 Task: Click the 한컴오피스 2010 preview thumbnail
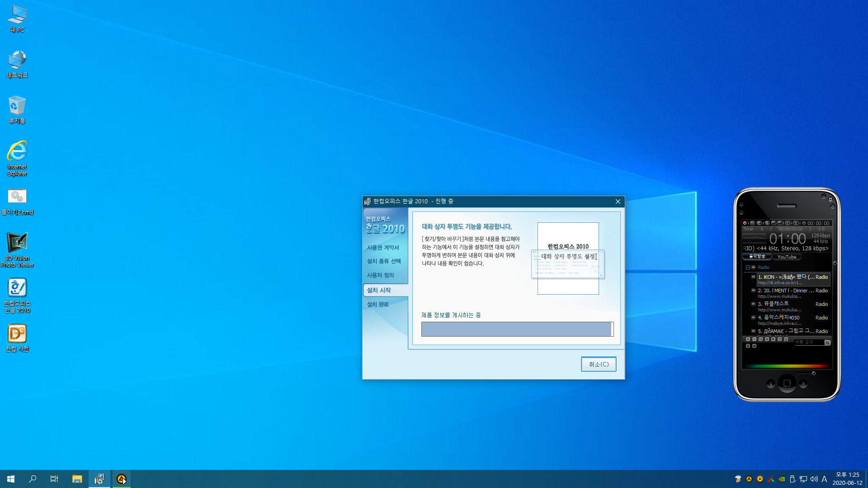click(568, 258)
